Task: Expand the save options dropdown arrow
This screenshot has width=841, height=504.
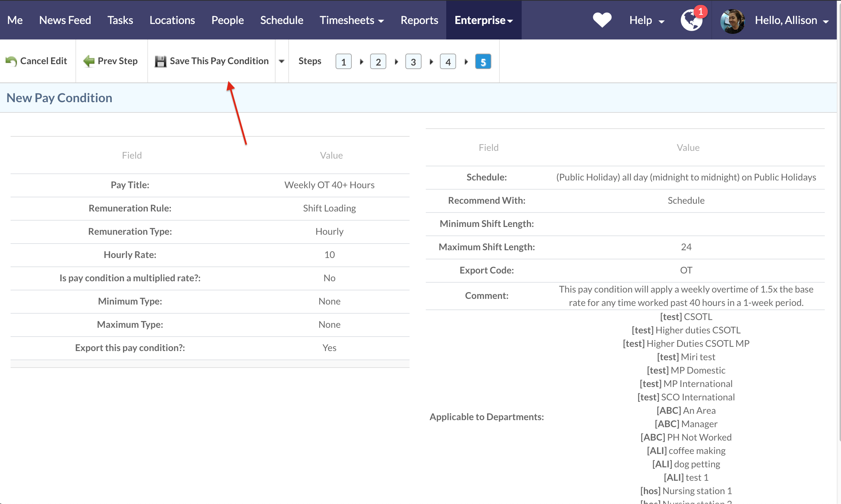Action: (282, 61)
